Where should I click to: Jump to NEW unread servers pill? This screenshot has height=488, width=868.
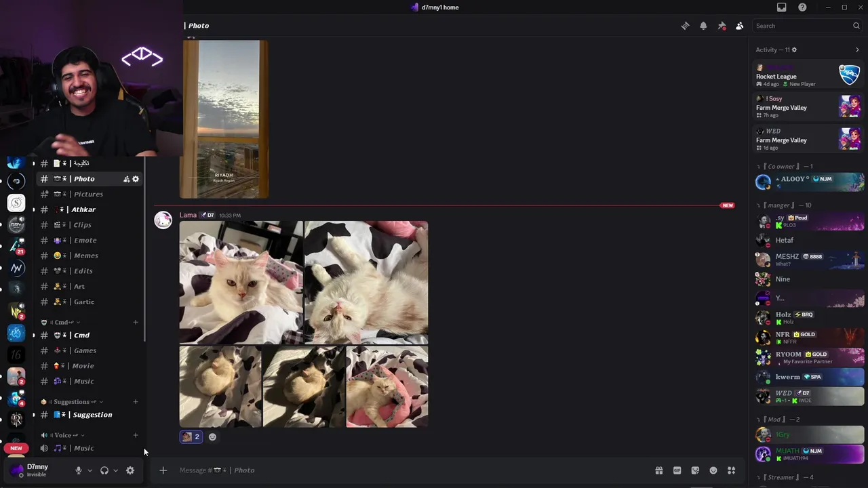16,448
